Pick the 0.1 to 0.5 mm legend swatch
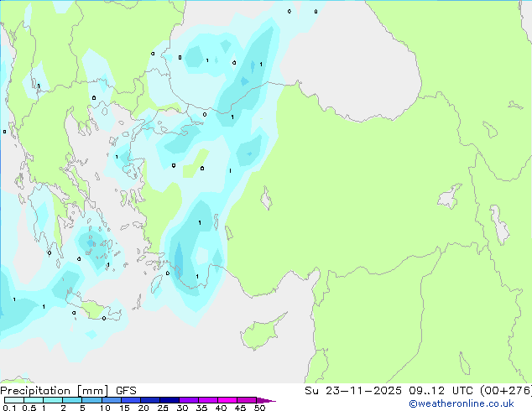This screenshot has height=411, width=532. coord(14,400)
